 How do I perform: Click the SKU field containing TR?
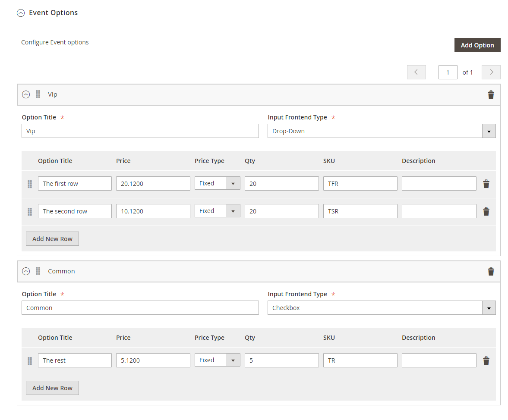point(360,360)
